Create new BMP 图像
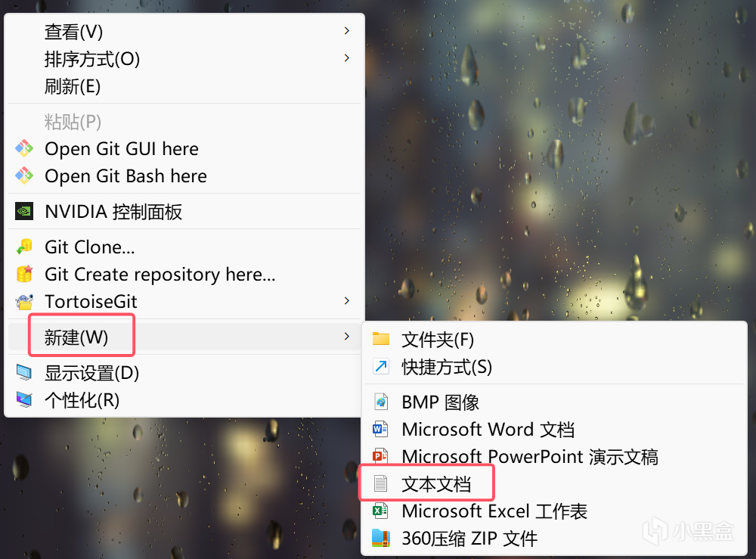Viewport: 756px width, 559px height. 554,402
